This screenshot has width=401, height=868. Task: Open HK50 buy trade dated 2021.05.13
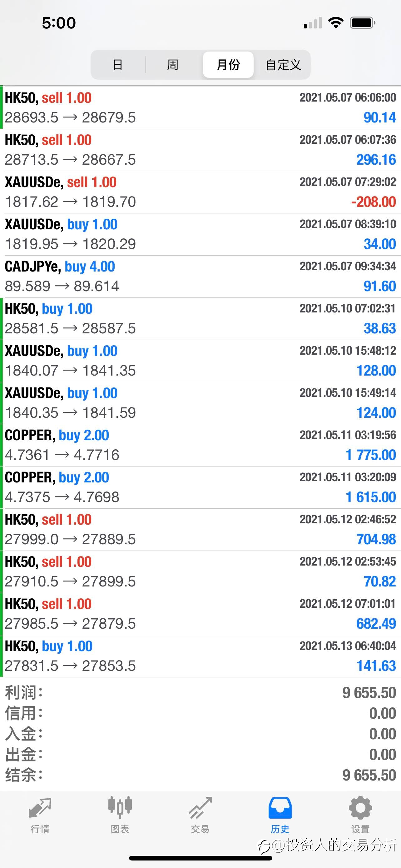200,656
